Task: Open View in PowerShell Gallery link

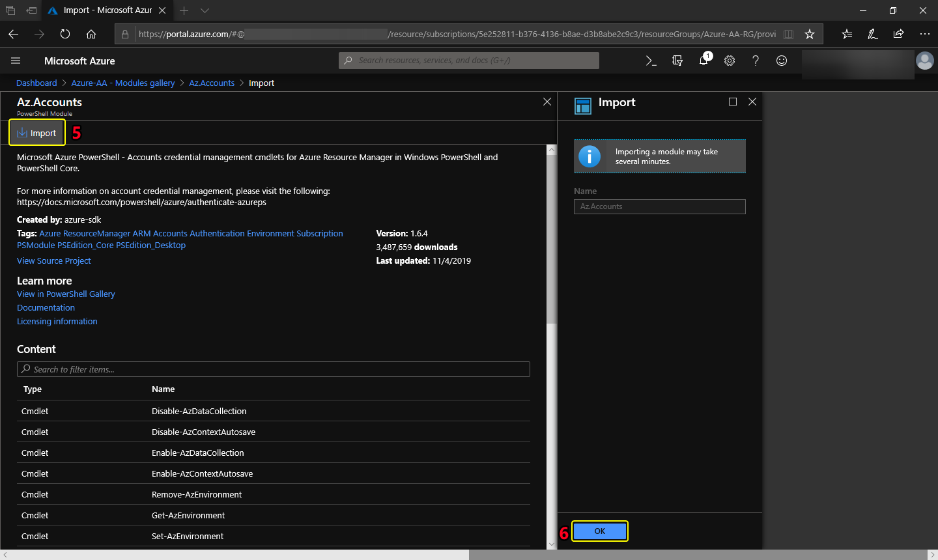Action: [x=66, y=294]
